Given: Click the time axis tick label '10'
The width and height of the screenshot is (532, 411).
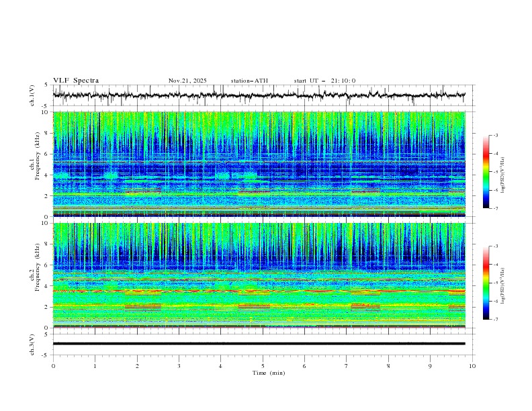Looking at the screenshot, I should coord(472,366).
